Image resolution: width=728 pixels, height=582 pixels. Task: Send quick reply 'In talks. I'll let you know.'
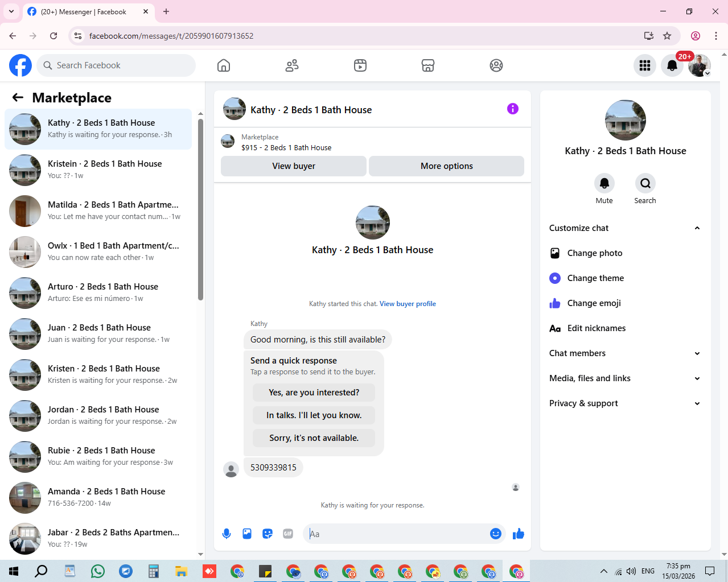point(314,415)
